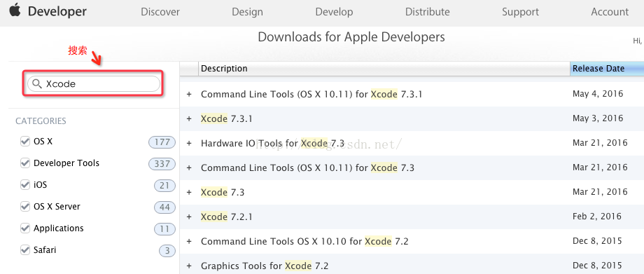Image resolution: width=644 pixels, height=274 pixels.
Task: Uncheck the OS X category
Action: click(25, 142)
